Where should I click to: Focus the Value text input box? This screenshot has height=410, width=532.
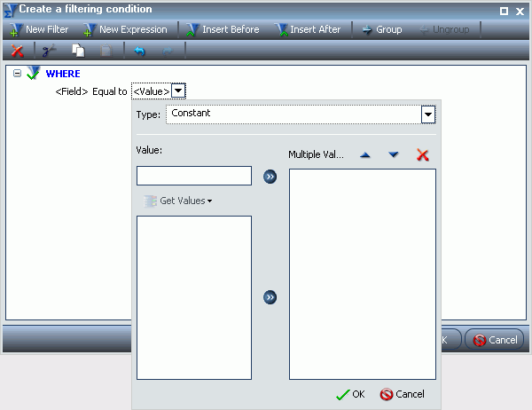tap(194, 176)
